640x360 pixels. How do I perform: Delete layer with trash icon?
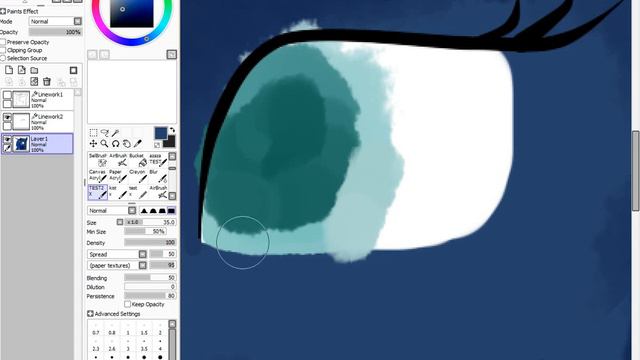(x=47, y=82)
